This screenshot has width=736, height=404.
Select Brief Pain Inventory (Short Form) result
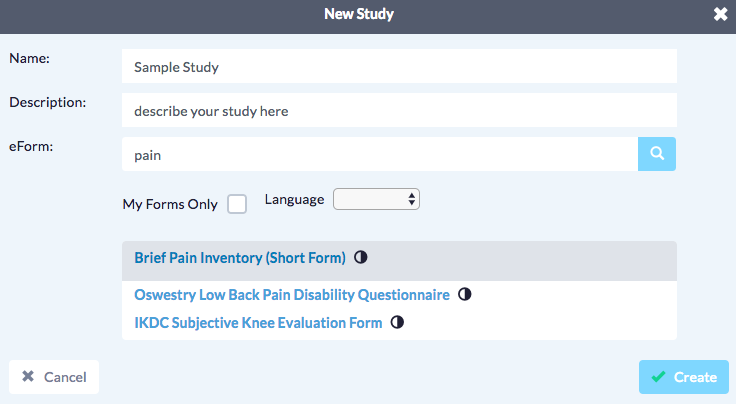point(240,258)
